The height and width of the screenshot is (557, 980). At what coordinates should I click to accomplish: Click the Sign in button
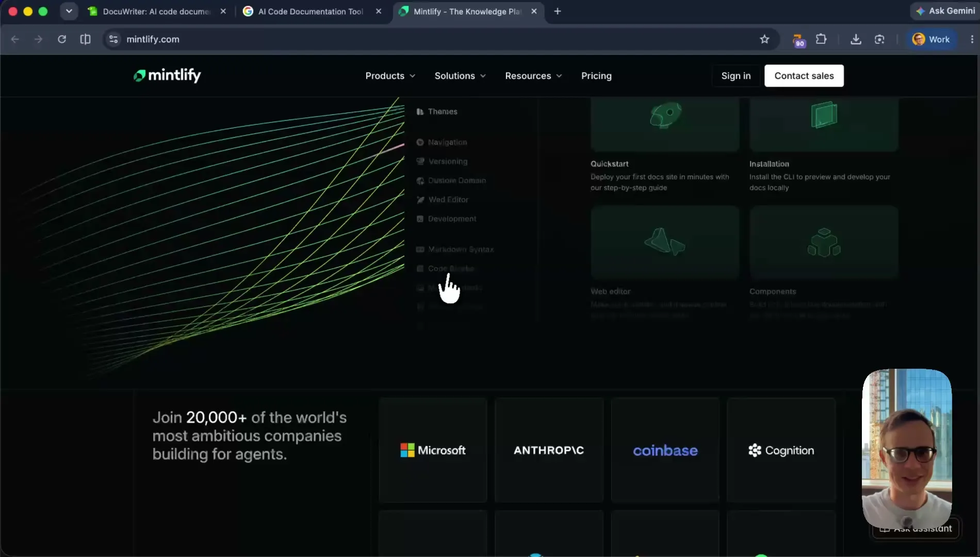click(736, 76)
